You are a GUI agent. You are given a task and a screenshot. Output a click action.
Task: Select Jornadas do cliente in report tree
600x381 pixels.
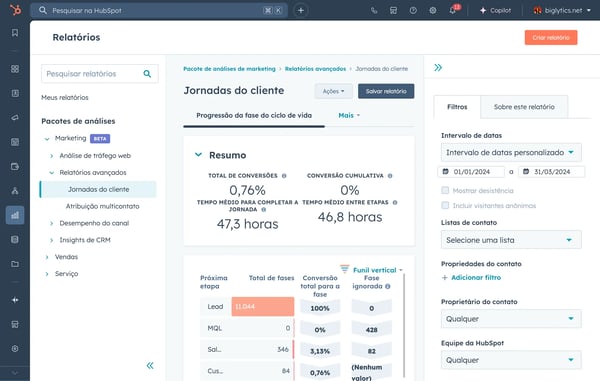click(98, 189)
